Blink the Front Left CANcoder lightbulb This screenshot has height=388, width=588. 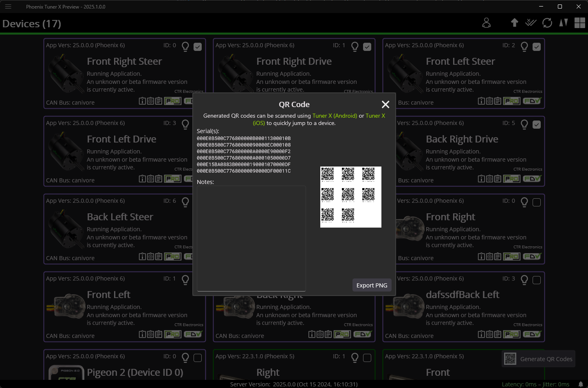click(x=185, y=280)
